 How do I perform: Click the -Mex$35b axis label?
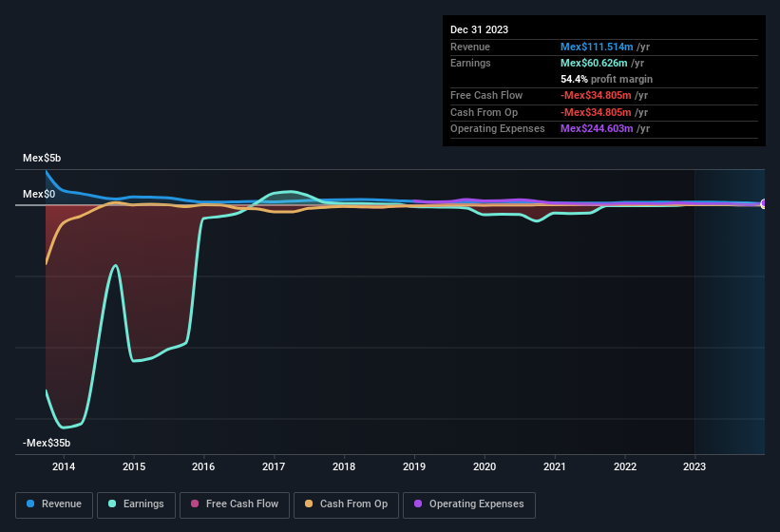pos(47,443)
